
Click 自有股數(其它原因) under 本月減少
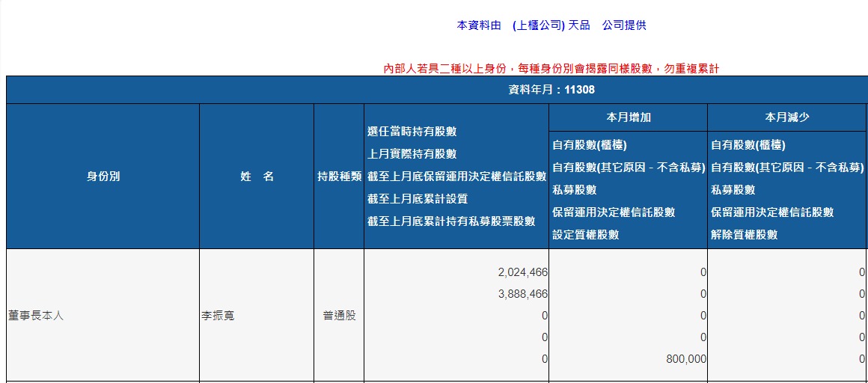pos(786,168)
